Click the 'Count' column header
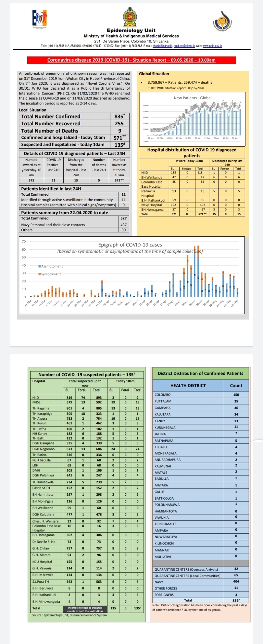263x644 pixels. pos(236,386)
